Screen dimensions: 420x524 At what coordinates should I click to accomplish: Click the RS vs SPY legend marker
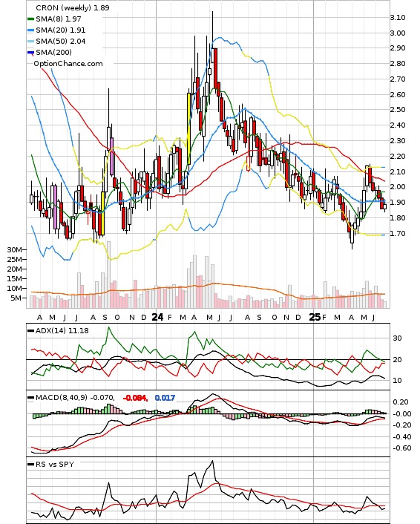[x=30, y=465]
